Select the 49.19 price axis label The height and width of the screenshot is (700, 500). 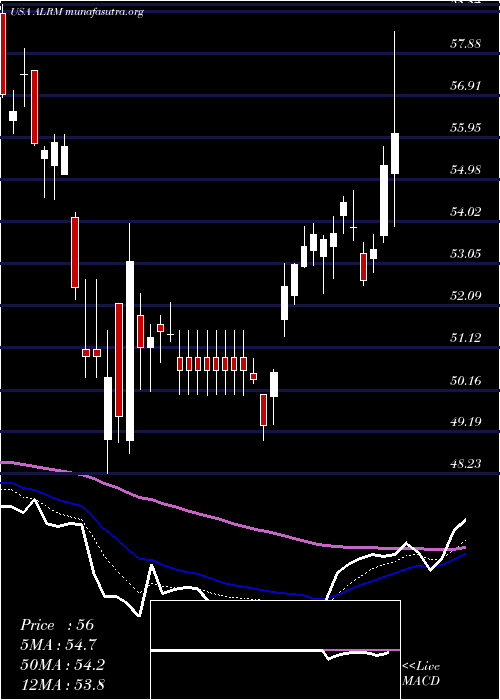point(465,422)
